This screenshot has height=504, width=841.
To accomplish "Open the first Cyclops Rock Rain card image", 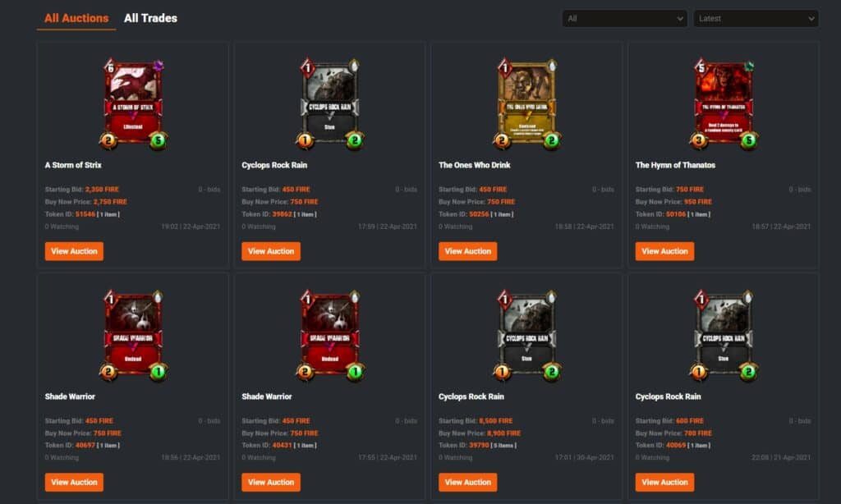I will (330, 103).
